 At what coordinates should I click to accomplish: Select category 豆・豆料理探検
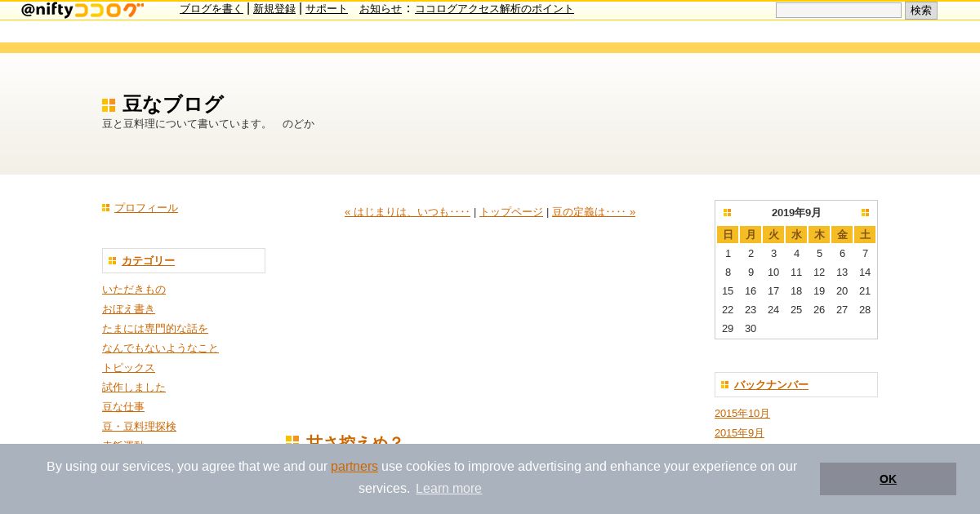point(139,427)
